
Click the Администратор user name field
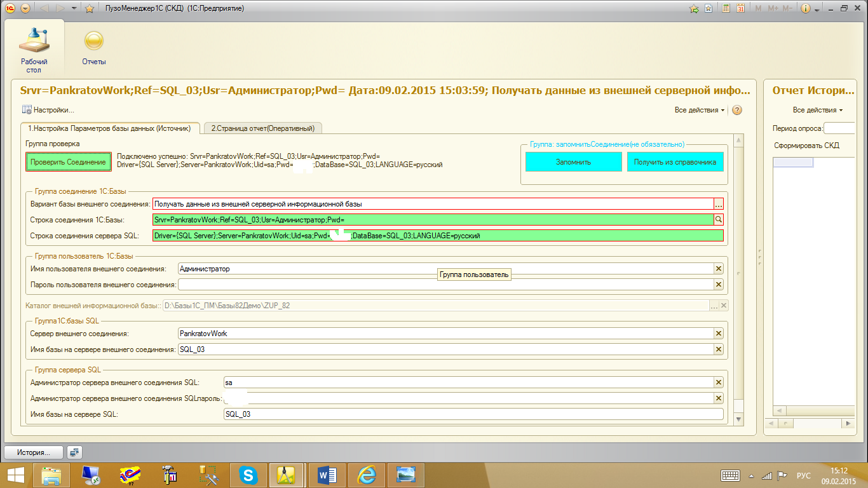coord(446,269)
